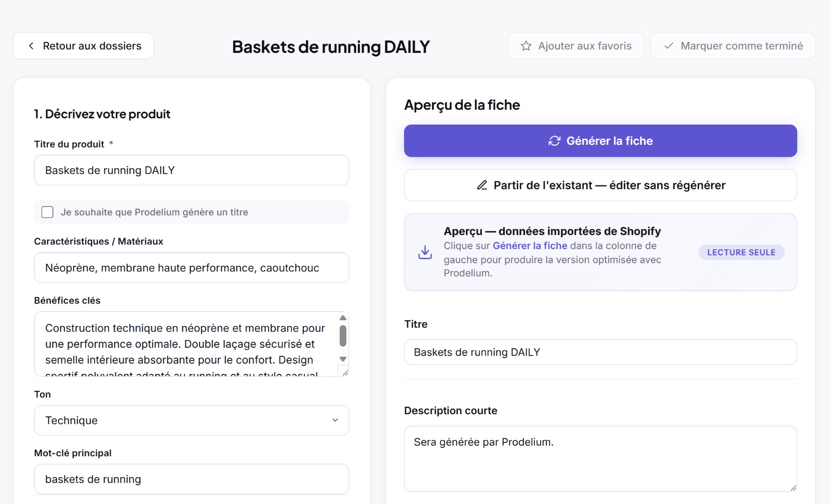Click the 'Description courte' label
This screenshot has height=504, width=831.
451,411
